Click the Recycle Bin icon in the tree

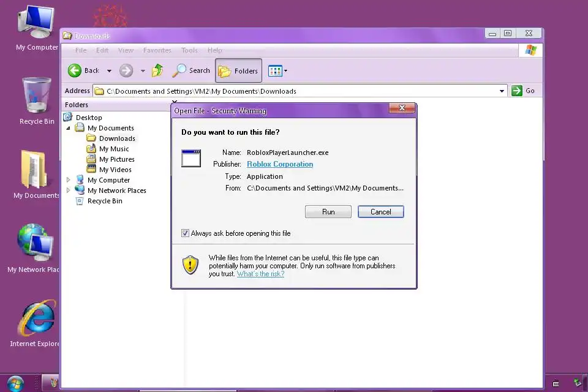pyautogui.click(x=80, y=201)
